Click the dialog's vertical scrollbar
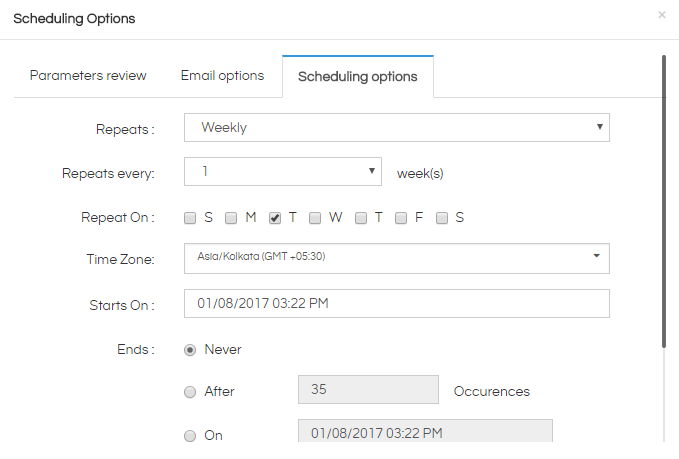The width and height of the screenshot is (679, 459). [664, 201]
